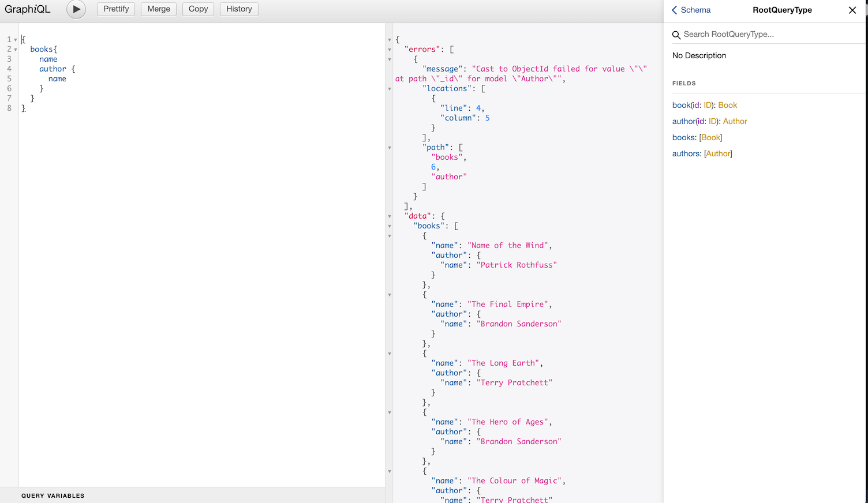Open the [Book] list type link

pyautogui.click(x=711, y=137)
